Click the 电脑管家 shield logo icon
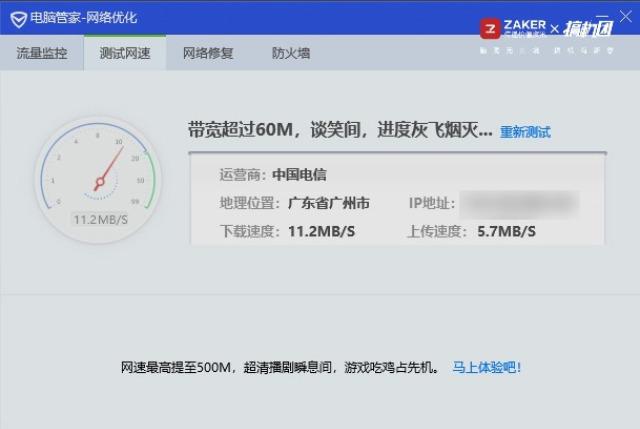This screenshot has height=429, width=640. pyautogui.click(x=18, y=19)
